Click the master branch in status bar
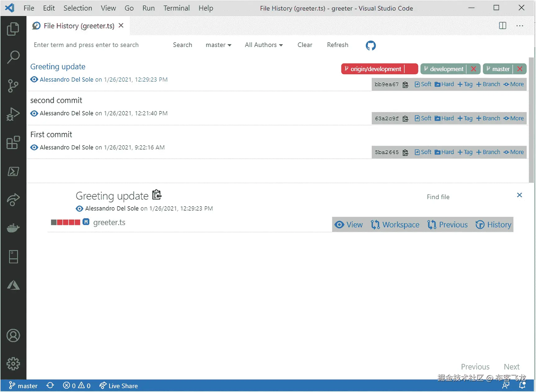This screenshot has height=392, width=536. 23,385
